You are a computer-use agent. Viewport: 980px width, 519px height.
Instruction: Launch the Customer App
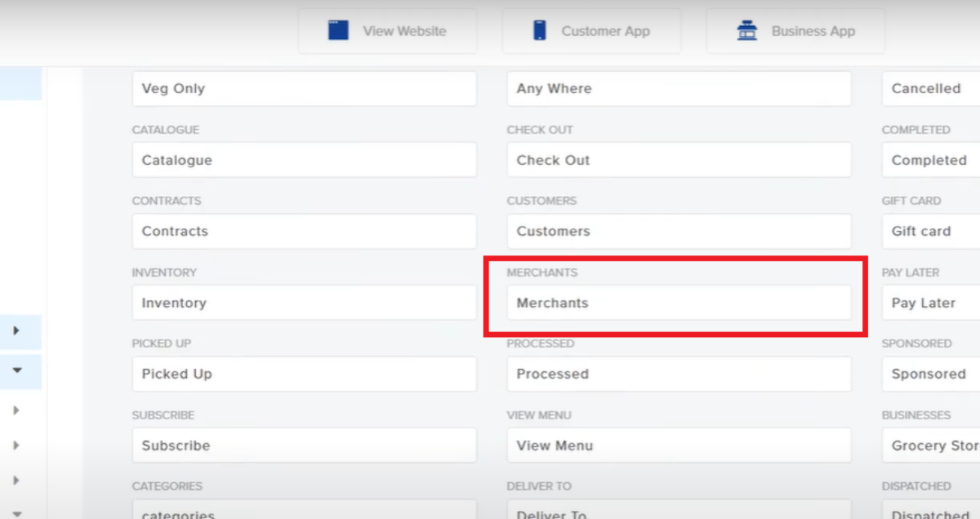pyautogui.click(x=591, y=30)
